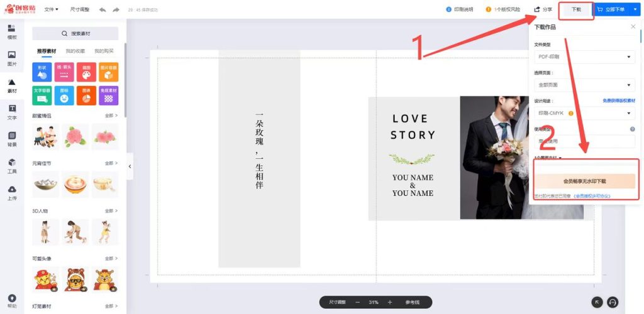Open the 图片 images sidebar panel

(12, 58)
